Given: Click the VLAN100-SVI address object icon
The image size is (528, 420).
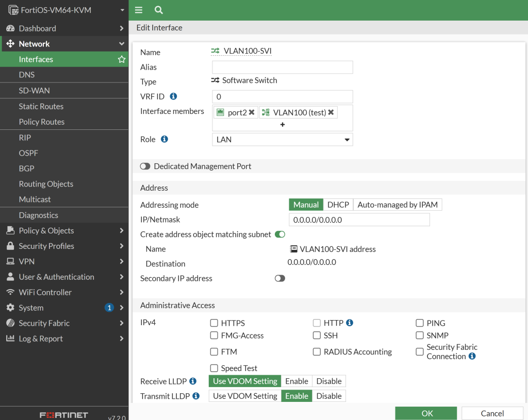Looking at the screenshot, I should pyautogui.click(x=293, y=249).
